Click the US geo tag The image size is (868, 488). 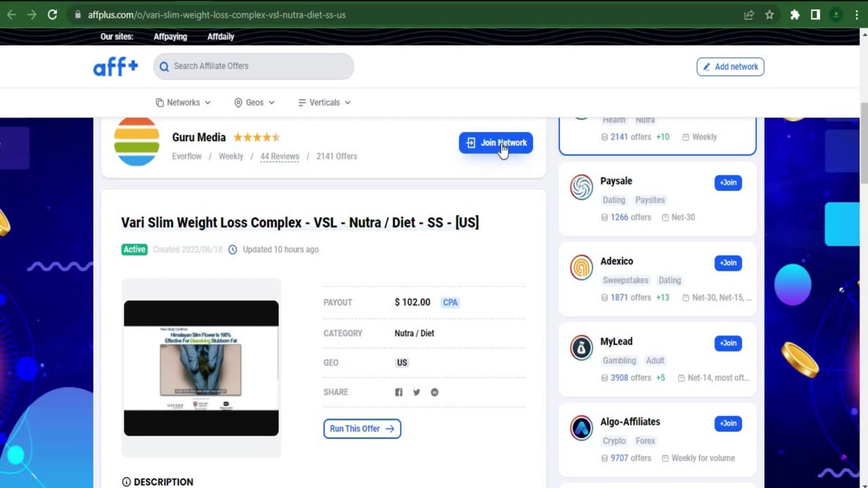[x=402, y=363]
